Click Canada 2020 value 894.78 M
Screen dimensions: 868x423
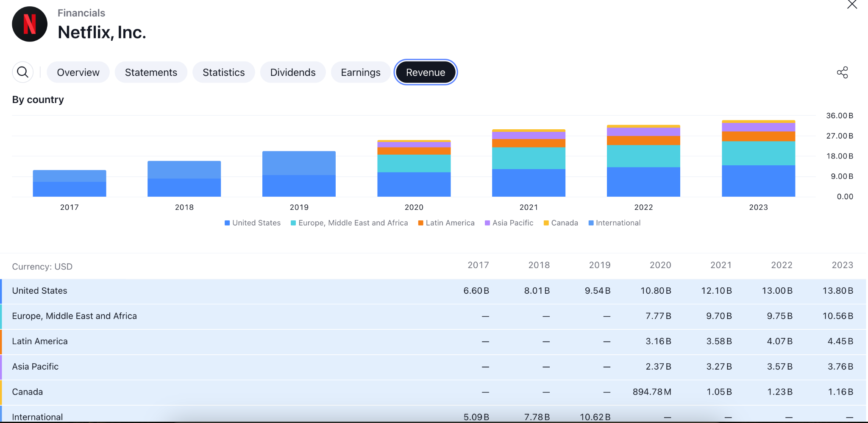(652, 392)
